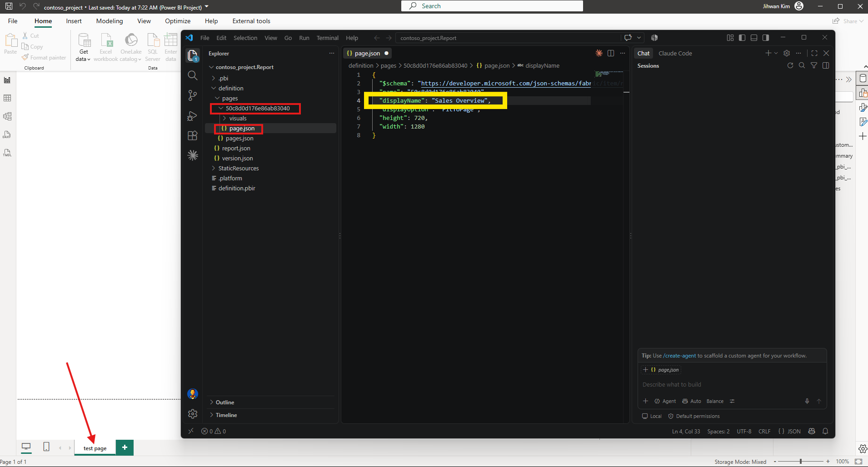Switch to Power BI mobile layout

[46, 447]
